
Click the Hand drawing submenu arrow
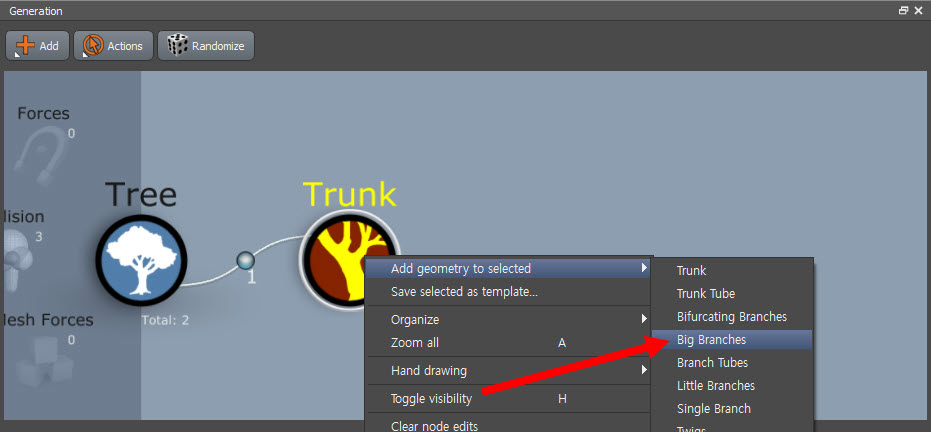pos(644,371)
